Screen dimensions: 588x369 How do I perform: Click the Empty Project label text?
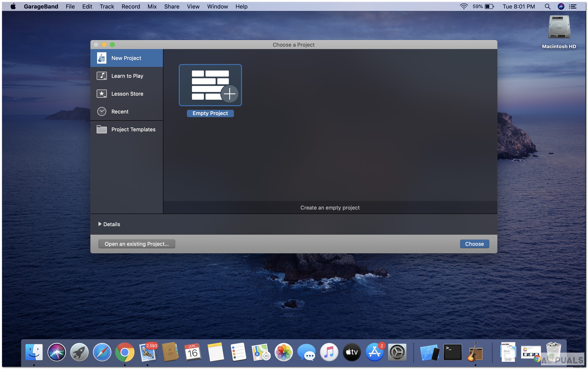(210, 113)
